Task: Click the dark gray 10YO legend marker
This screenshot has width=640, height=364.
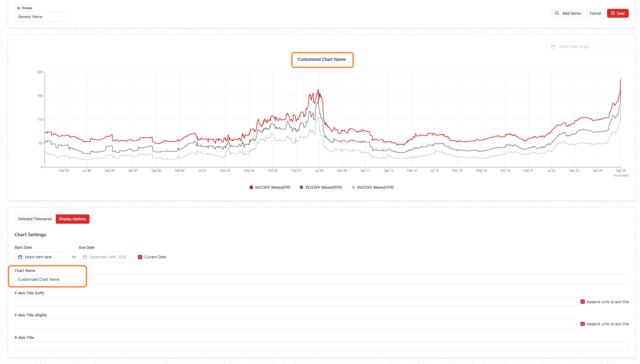Action: 301,187
